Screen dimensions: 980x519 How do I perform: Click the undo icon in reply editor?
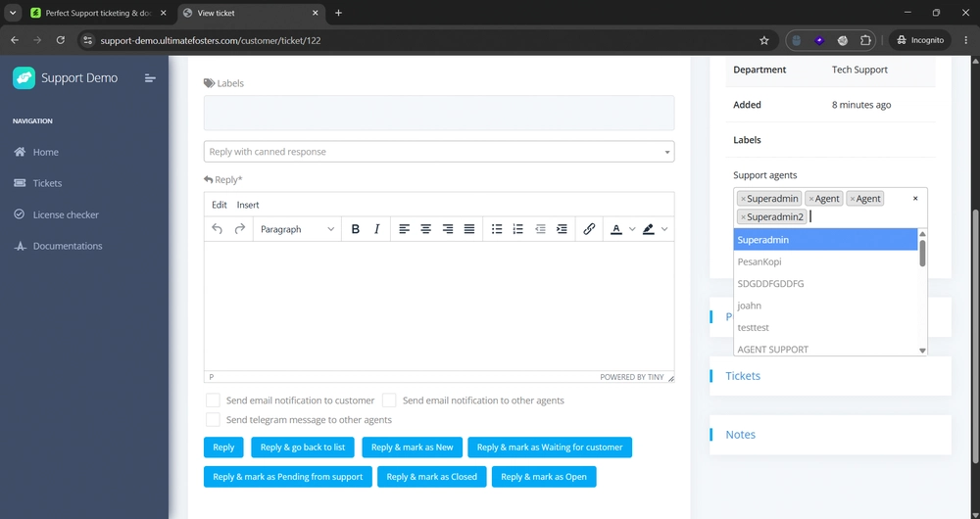click(217, 229)
